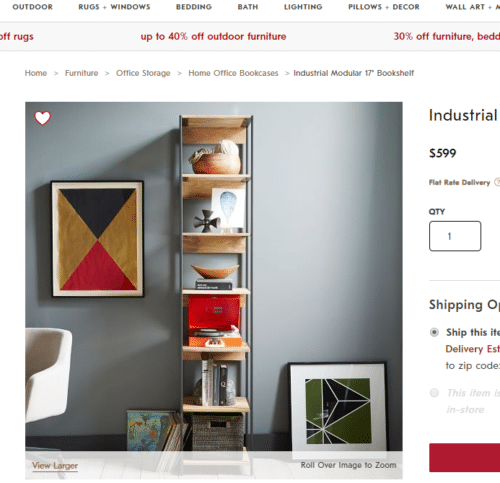Screen dimensions: 500x483
Task: Open the Bedding menu
Action: (194, 7)
